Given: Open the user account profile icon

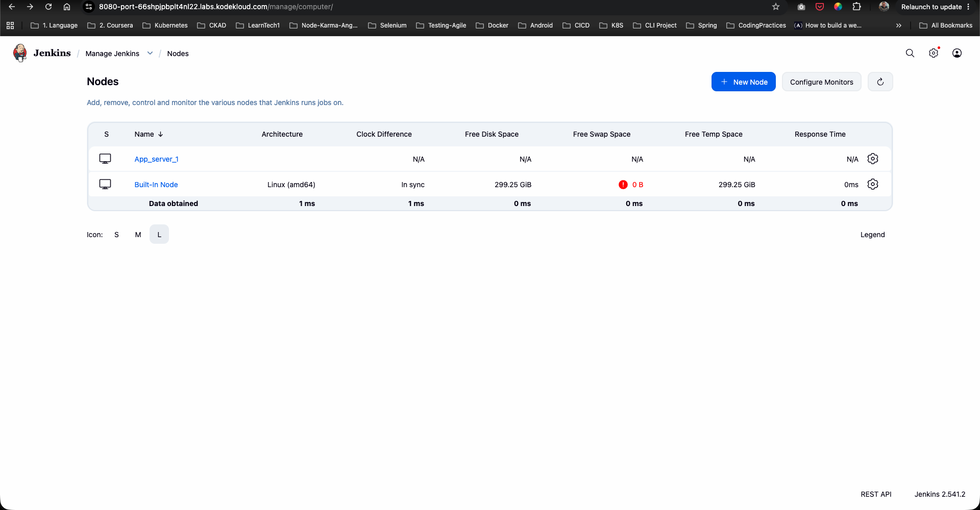Looking at the screenshot, I should [x=957, y=53].
